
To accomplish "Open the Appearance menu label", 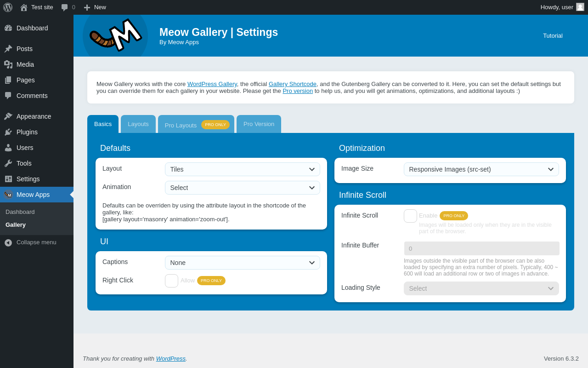I will (x=34, y=116).
